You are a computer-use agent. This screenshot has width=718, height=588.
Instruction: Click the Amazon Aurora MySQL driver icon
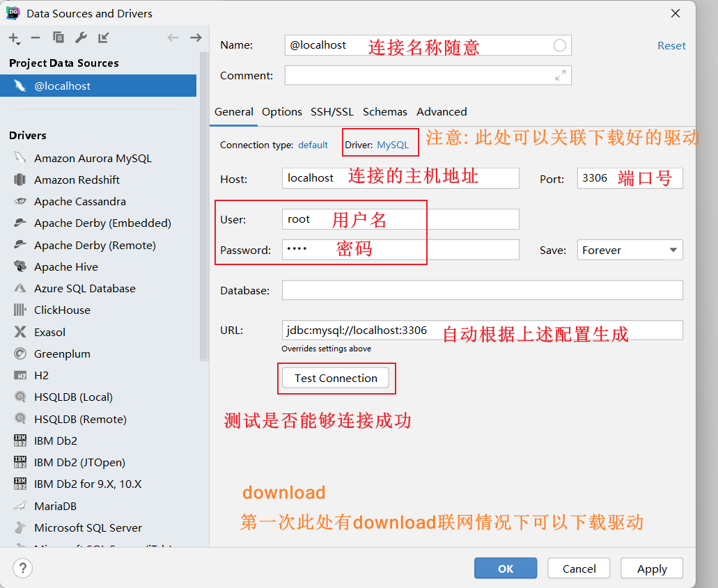pos(20,158)
